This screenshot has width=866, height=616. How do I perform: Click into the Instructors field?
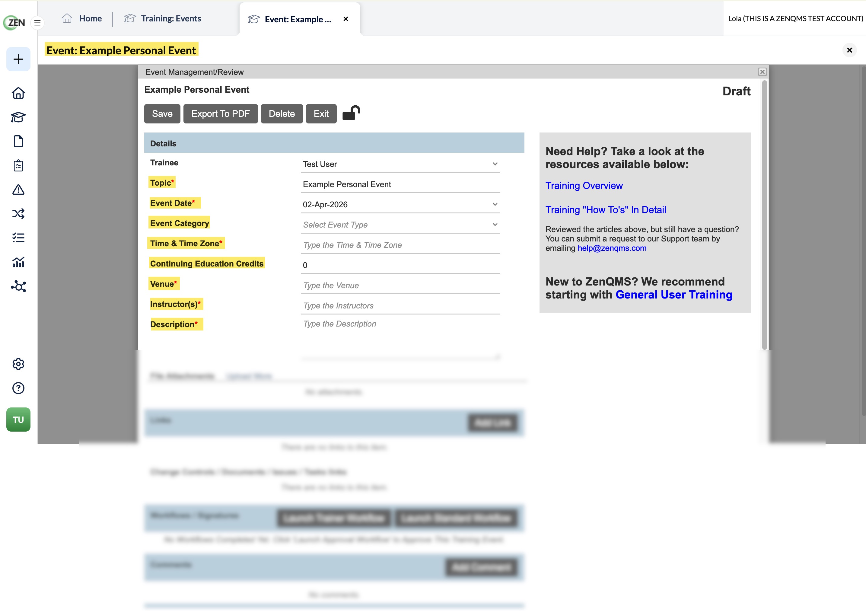pyautogui.click(x=400, y=306)
